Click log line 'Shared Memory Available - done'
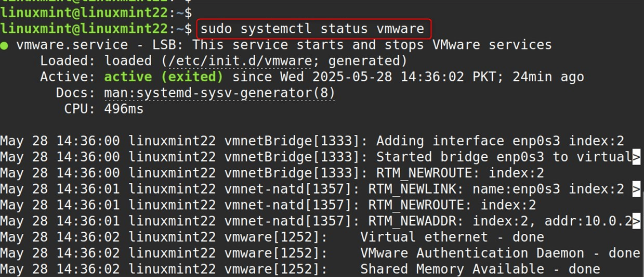Screen dimensions: 644x277 (x=480, y=269)
